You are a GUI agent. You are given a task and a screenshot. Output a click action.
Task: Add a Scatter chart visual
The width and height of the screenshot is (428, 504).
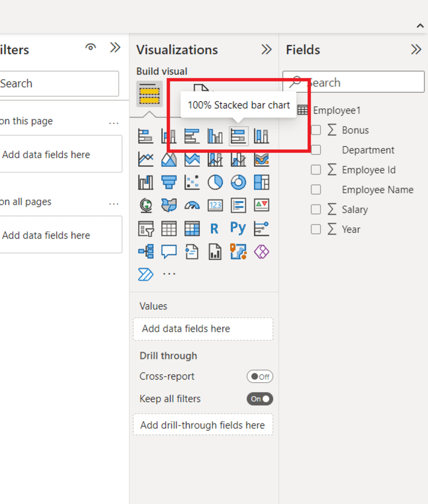tap(192, 183)
